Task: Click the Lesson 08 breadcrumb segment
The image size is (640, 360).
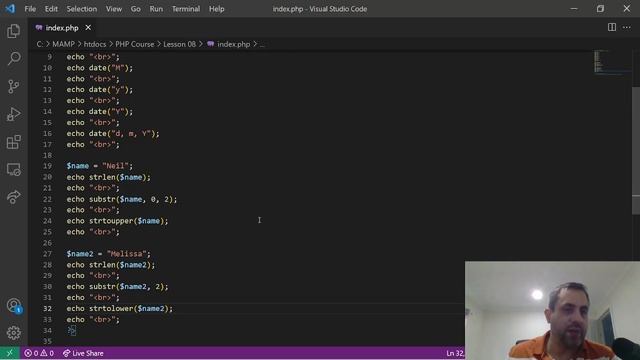Action: tap(180, 44)
